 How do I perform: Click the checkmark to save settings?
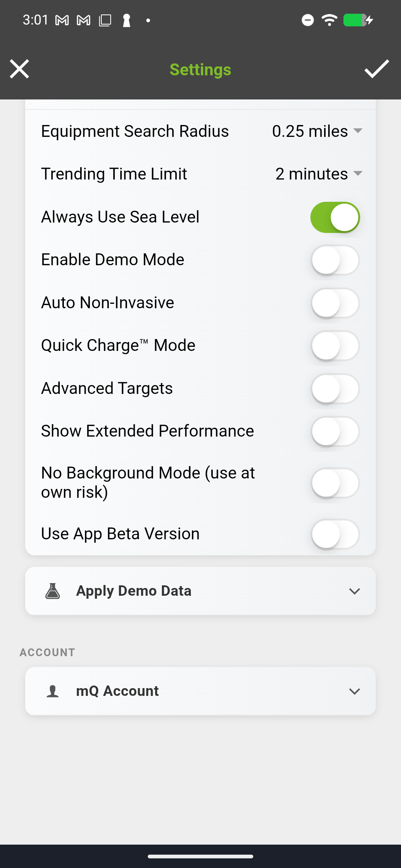(x=376, y=70)
